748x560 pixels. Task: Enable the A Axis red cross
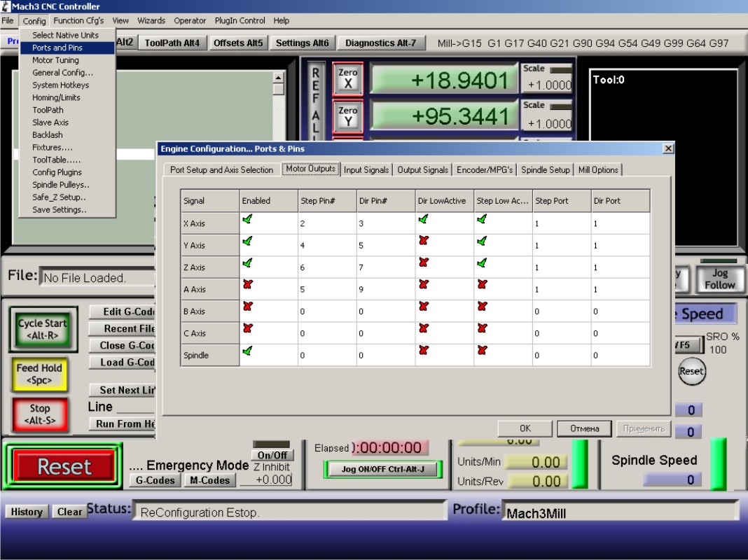tap(247, 286)
